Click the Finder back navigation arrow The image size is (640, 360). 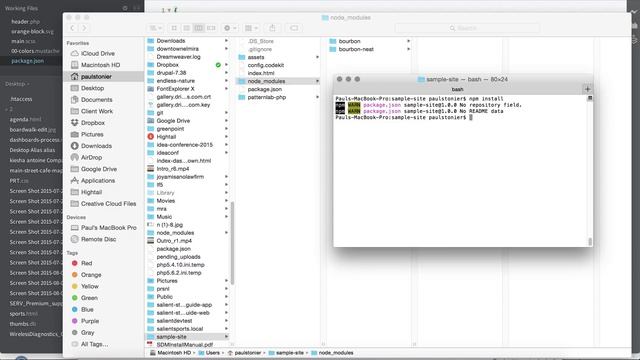[73, 28]
